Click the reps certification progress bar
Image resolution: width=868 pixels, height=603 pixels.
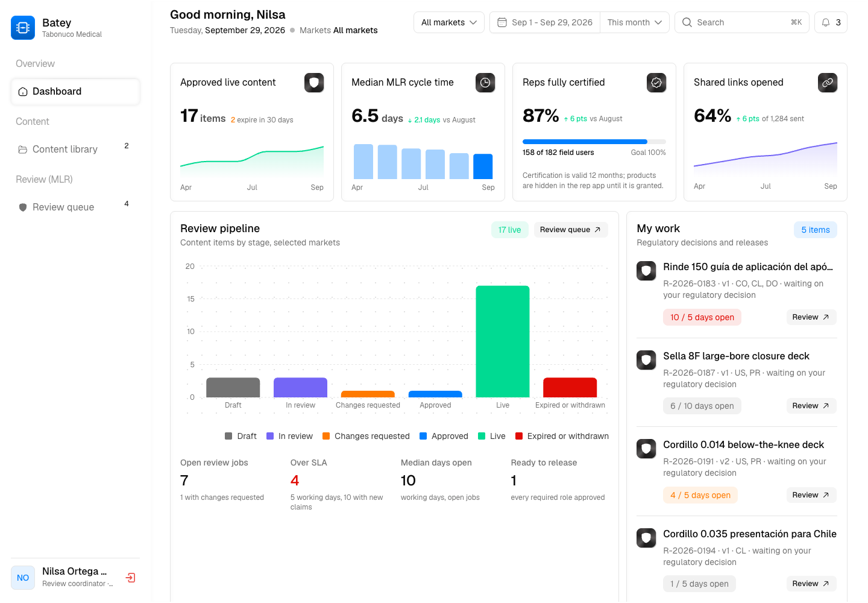point(594,142)
